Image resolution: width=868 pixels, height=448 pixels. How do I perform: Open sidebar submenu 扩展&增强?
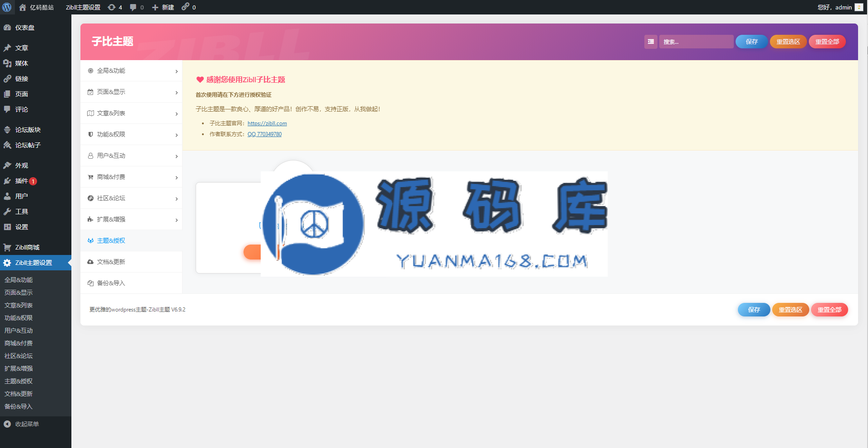[19, 368]
